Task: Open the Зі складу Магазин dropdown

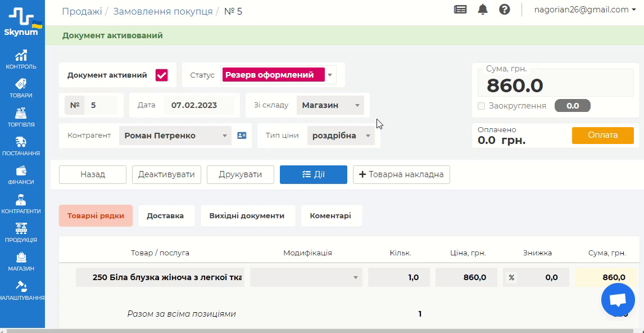Action: tap(330, 105)
